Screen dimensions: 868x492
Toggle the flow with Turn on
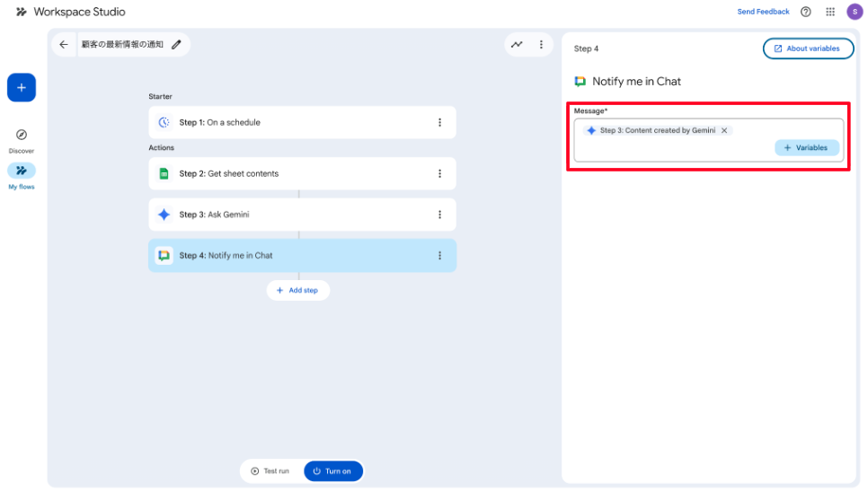332,471
